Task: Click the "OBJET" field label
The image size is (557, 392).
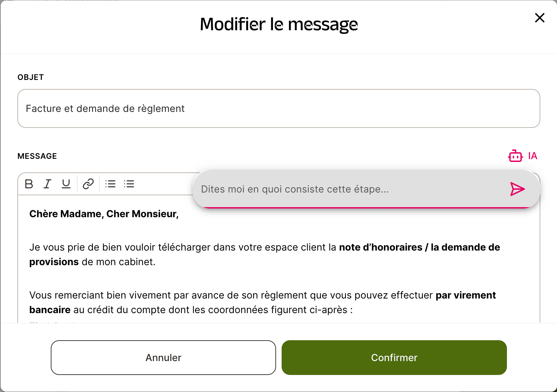Action: click(x=31, y=77)
